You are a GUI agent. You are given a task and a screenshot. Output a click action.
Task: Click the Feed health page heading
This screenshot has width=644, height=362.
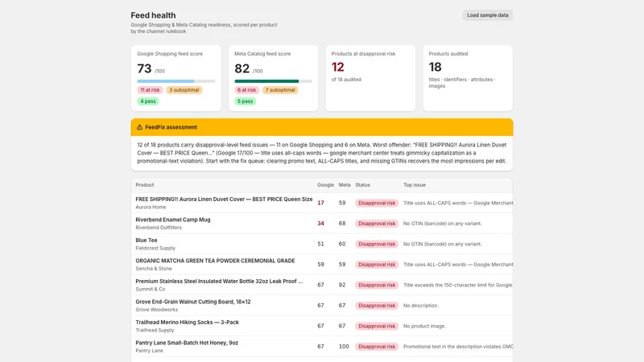(153, 15)
